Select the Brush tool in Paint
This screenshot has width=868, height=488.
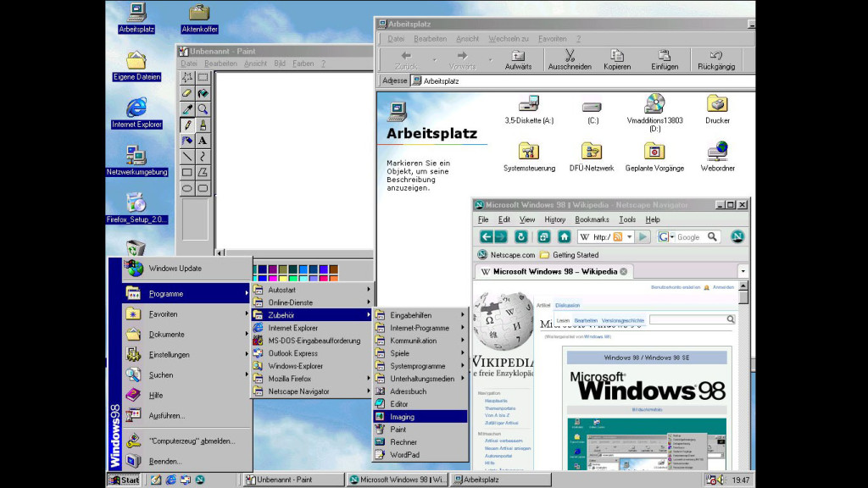(203, 125)
